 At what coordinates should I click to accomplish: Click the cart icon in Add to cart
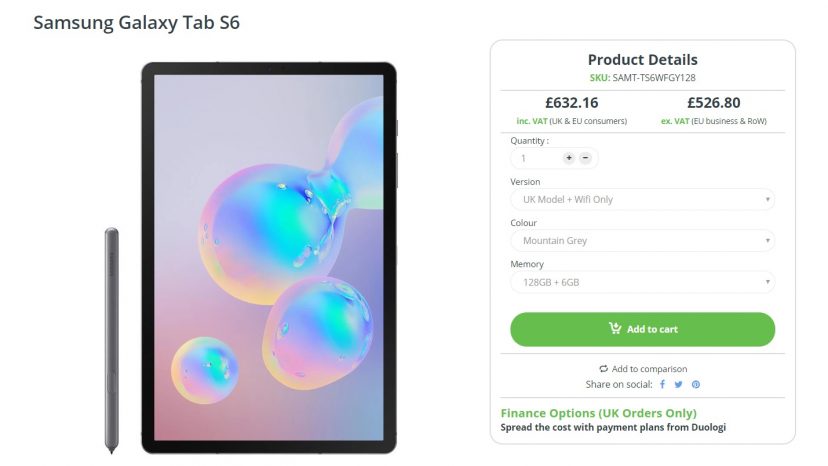(x=615, y=329)
